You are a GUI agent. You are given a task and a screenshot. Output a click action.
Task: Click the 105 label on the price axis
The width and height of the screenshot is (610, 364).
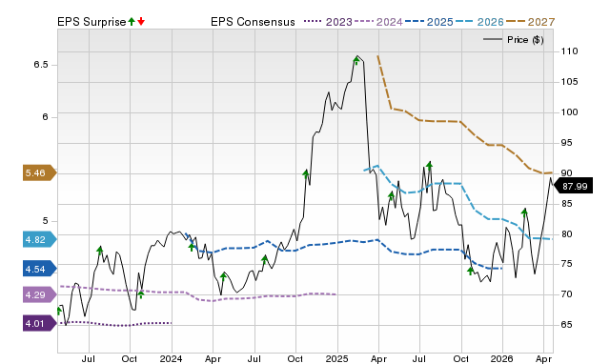coord(570,82)
